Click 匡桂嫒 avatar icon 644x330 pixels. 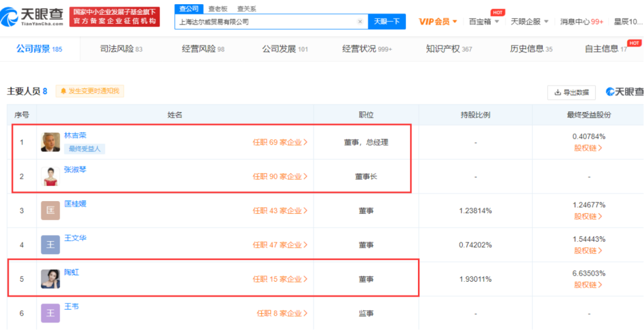point(51,211)
